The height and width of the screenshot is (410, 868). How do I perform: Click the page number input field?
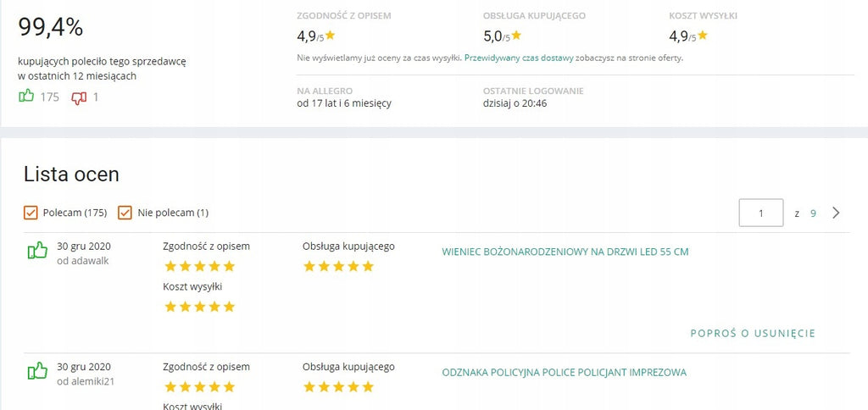(x=761, y=213)
